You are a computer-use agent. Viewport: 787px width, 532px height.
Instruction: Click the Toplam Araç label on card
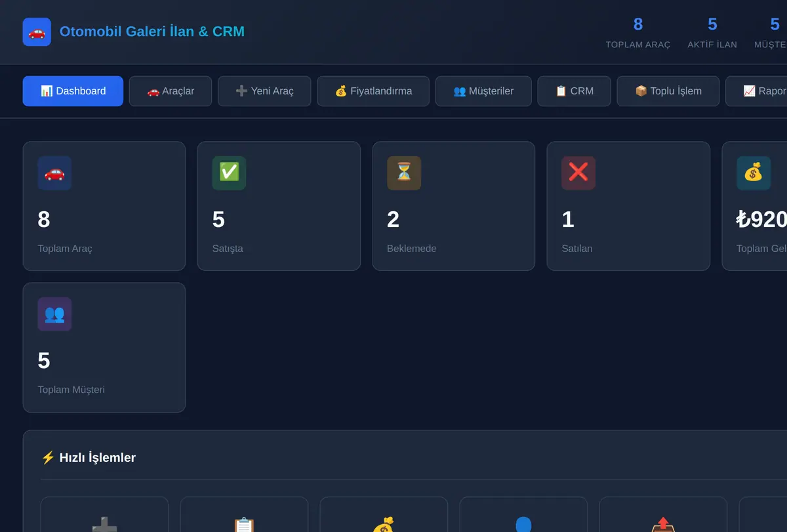point(65,249)
